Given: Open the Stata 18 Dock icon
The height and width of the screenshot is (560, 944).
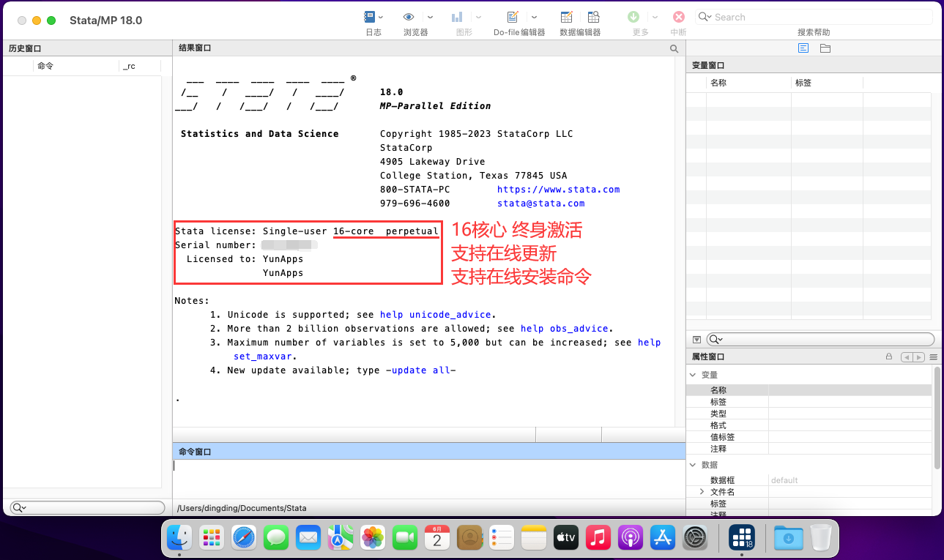Looking at the screenshot, I should [x=742, y=538].
